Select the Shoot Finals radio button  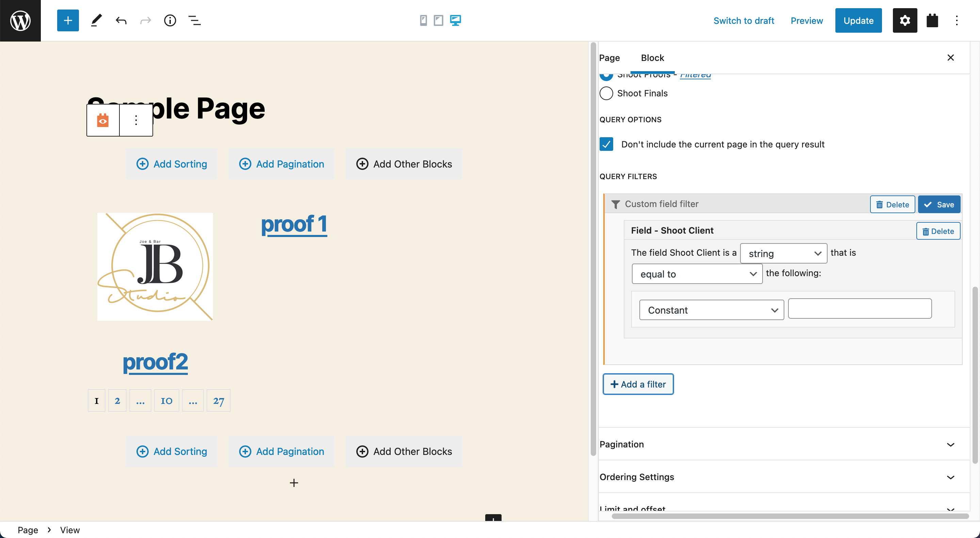pyautogui.click(x=606, y=93)
